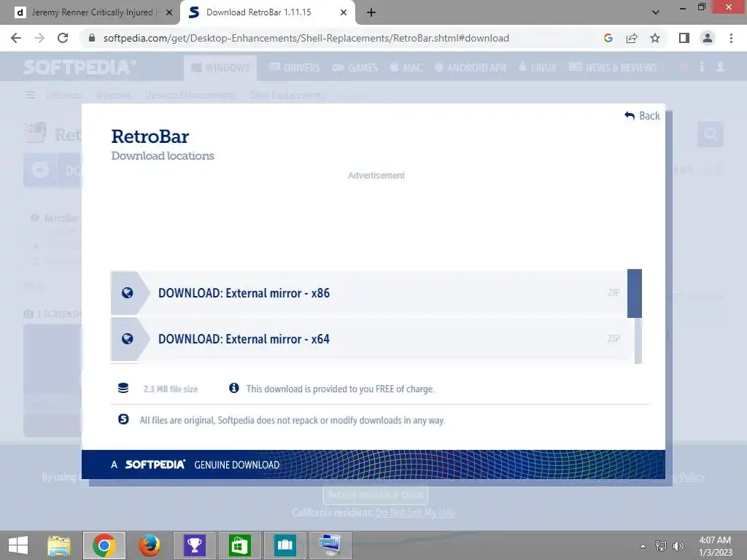Screen dimensions: 747x560
Task: Click Desktop Enhancements breadcrumb
Action: click(x=190, y=96)
